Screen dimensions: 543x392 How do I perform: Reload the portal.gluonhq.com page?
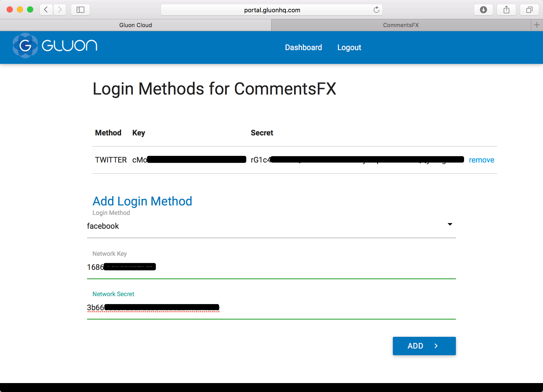pyautogui.click(x=376, y=10)
